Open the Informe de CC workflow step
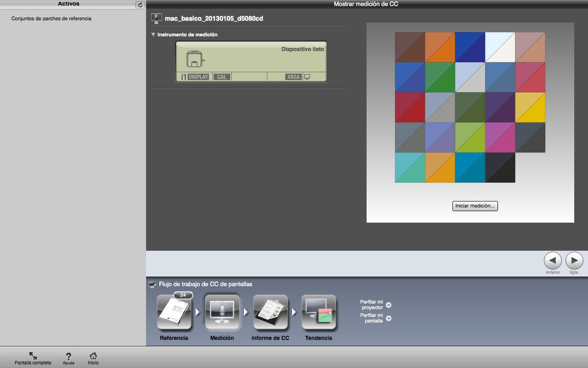Screen dimensions: 588x368 (271, 313)
